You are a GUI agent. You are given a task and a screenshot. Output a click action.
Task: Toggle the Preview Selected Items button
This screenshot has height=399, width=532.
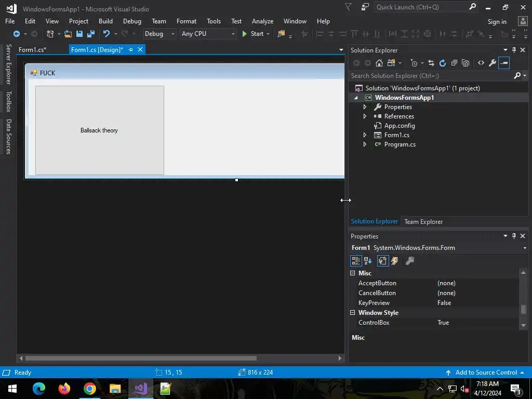[504, 63]
